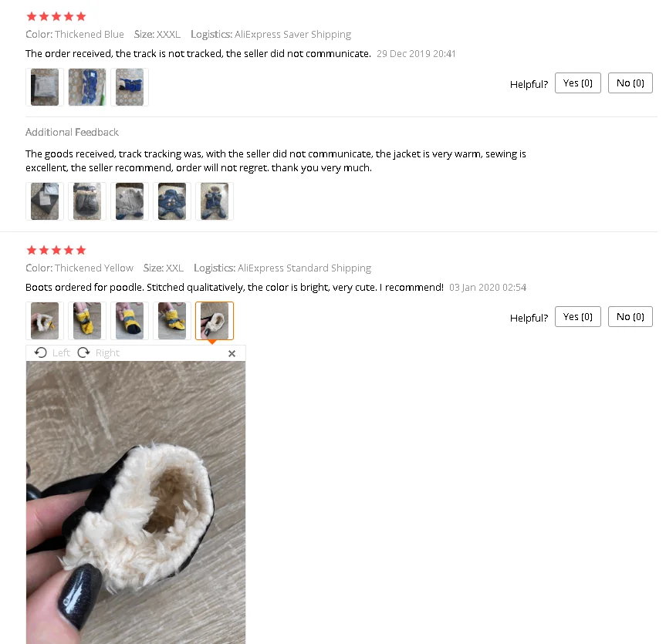Open the second Additional Feedback photo, the gray lining
The height and width of the screenshot is (644, 666).
click(87, 201)
